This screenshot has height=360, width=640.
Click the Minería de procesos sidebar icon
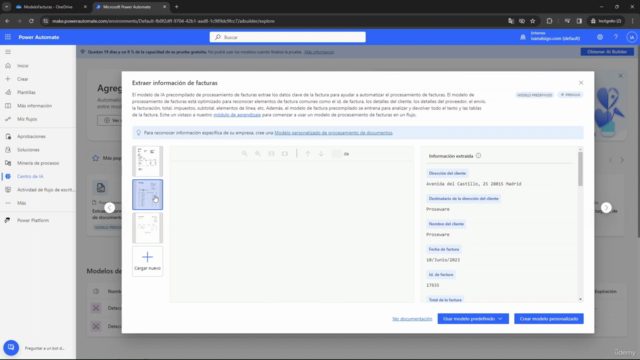tap(8, 163)
